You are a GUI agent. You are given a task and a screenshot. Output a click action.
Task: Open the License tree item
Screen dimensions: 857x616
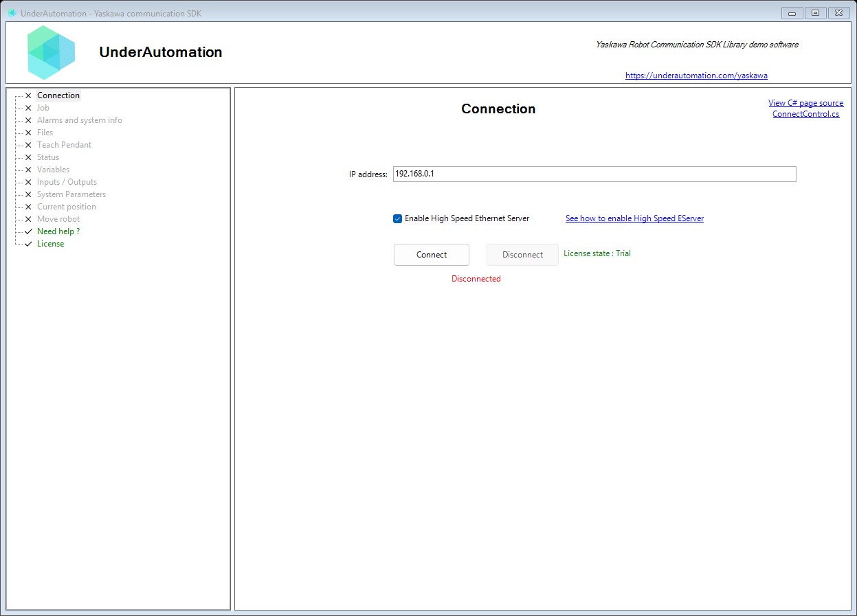(x=50, y=244)
